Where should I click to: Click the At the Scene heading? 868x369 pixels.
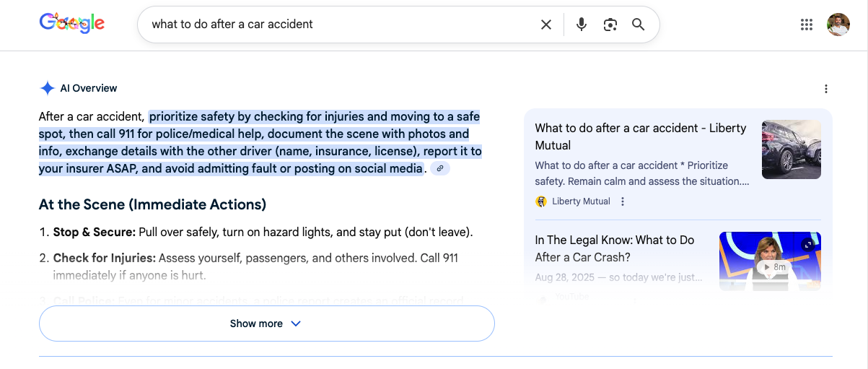pos(152,204)
